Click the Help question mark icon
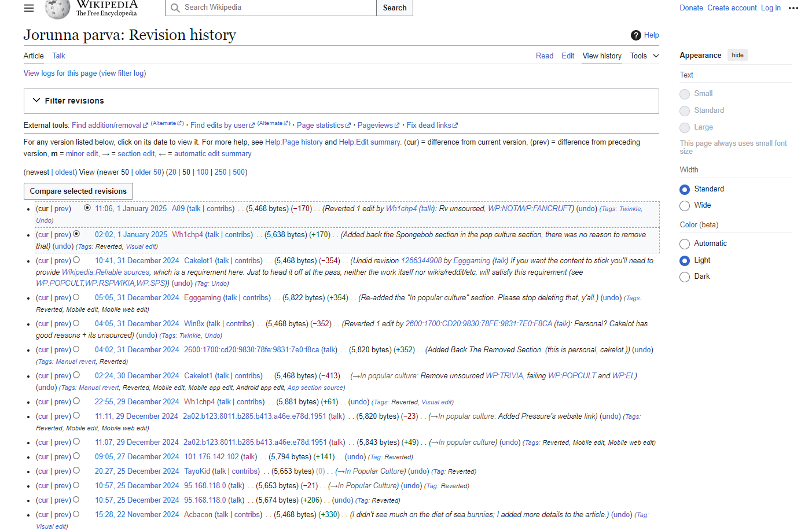Image resolution: width=812 pixels, height=531 pixels. (x=635, y=35)
